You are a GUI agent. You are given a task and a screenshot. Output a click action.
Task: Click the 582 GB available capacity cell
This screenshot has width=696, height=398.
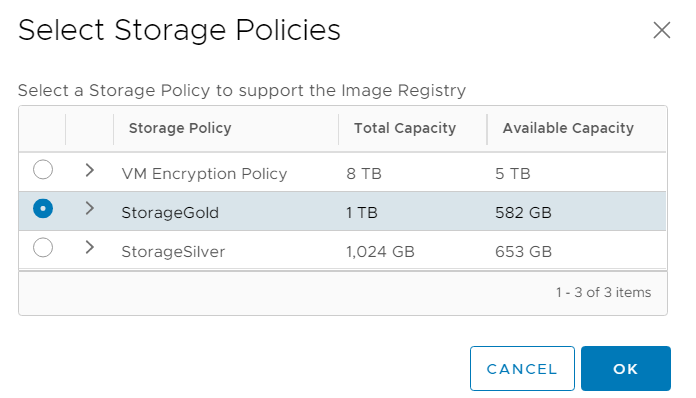pyautogui.click(x=523, y=213)
